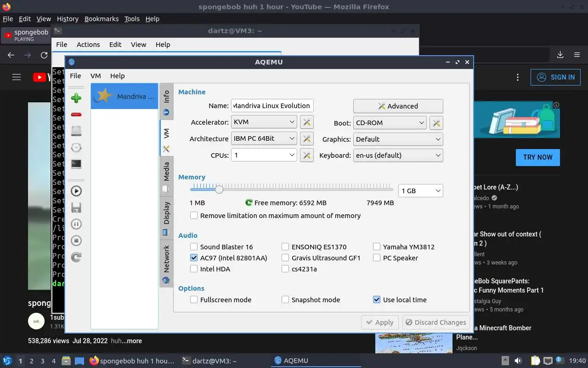588x368 pixels.
Task: Start the VM with the play icon
Action: (76, 191)
